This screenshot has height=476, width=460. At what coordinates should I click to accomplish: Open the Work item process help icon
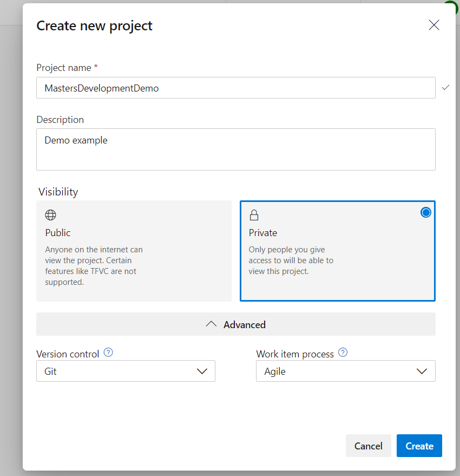343,352
